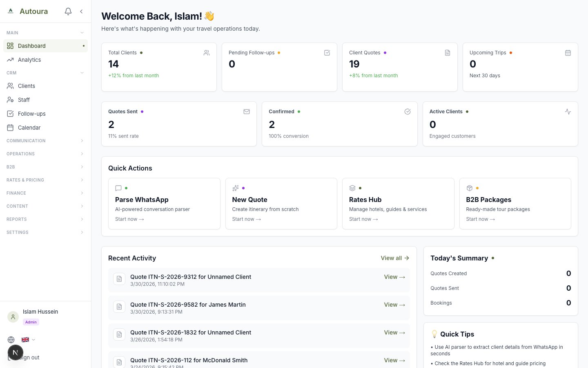Open the UK flag language dropdown
The height and width of the screenshot is (368, 588).
pyautogui.click(x=28, y=340)
